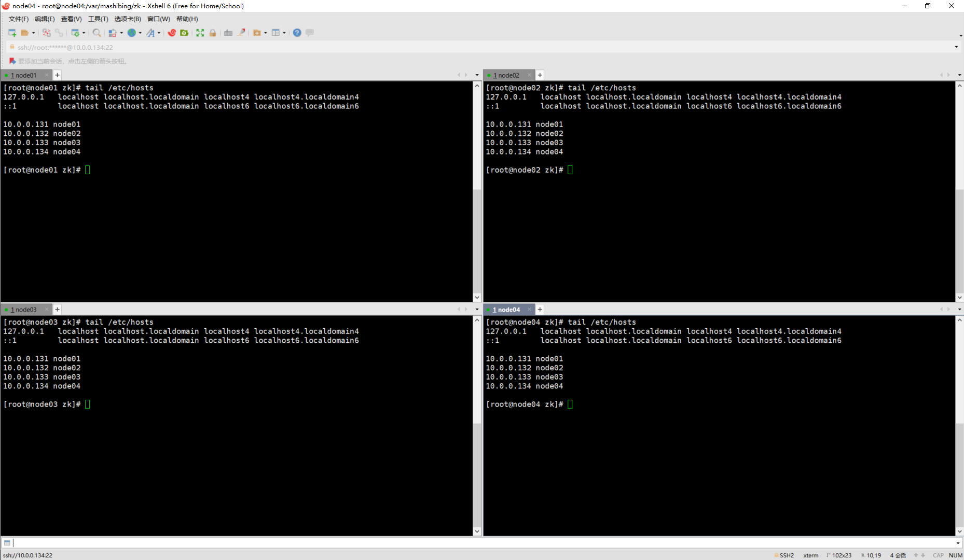Expand the Font dropdown arrow

[159, 33]
